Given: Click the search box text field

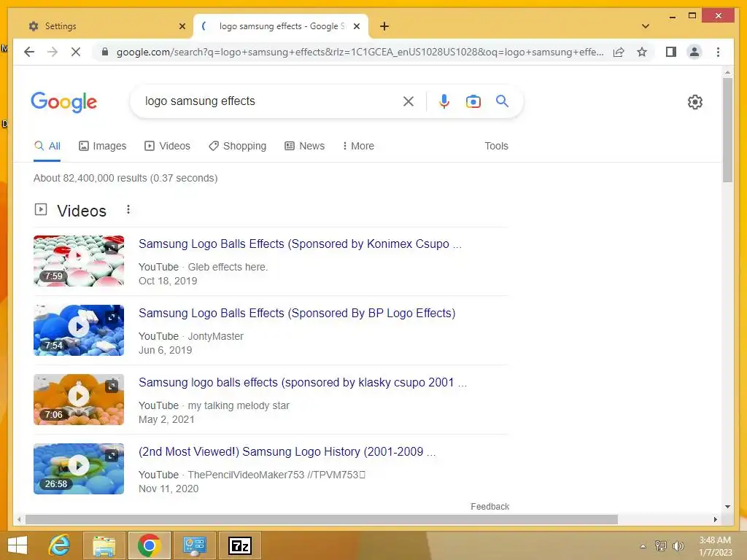Looking at the screenshot, I should pyautogui.click(x=271, y=101).
